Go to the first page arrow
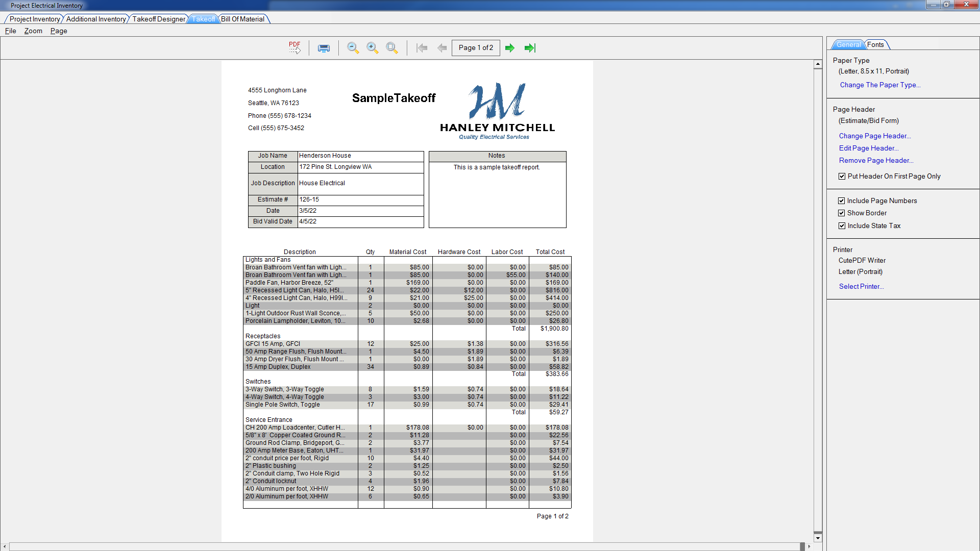The height and width of the screenshot is (551, 980). (422, 48)
